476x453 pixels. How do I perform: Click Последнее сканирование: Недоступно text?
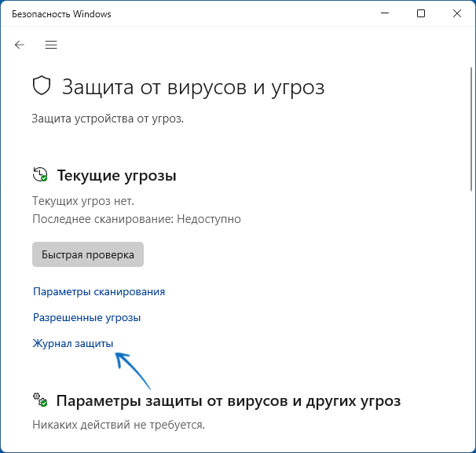[x=137, y=219]
